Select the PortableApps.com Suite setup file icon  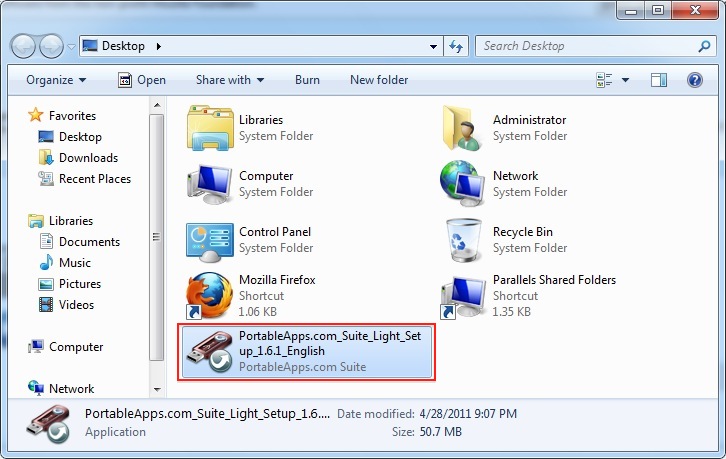click(x=210, y=352)
